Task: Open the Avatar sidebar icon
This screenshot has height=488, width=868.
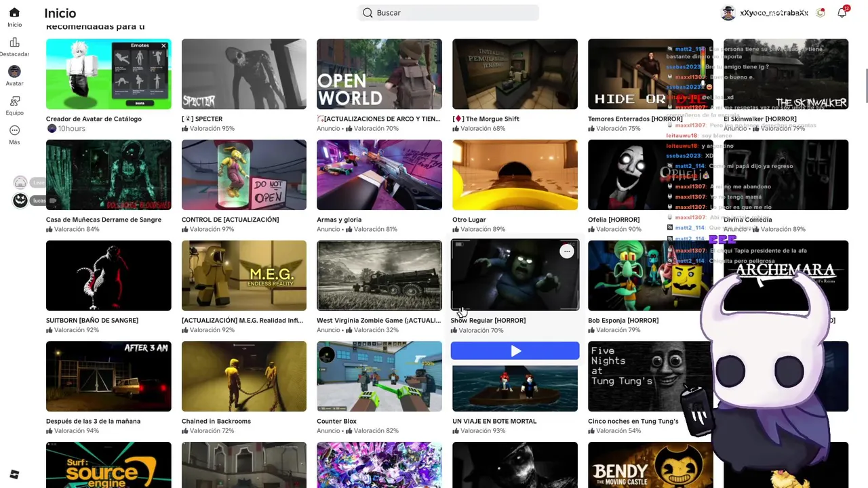Action: pos(14,71)
